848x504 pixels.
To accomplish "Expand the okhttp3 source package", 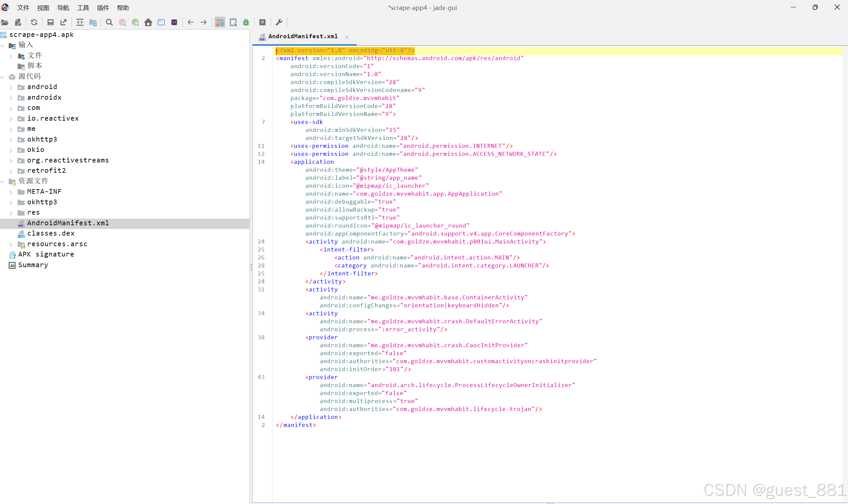I will [x=11, y=140].
